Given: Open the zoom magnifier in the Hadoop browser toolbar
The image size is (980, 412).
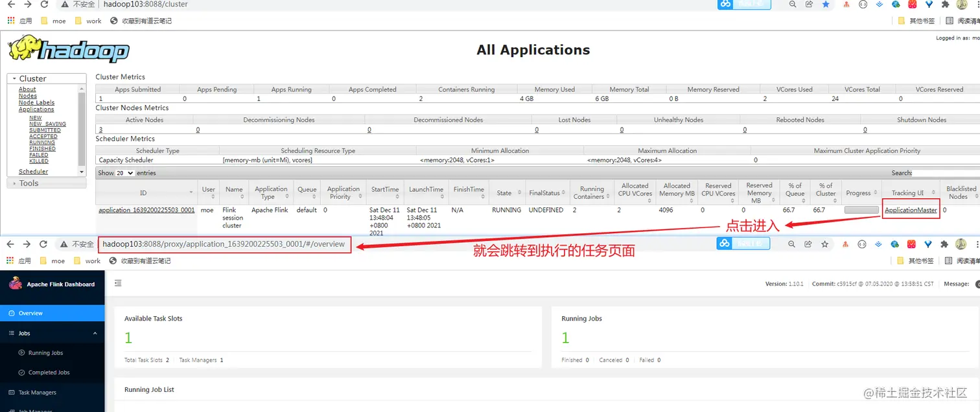Looking at the screenshot, I should coord(792,4).
